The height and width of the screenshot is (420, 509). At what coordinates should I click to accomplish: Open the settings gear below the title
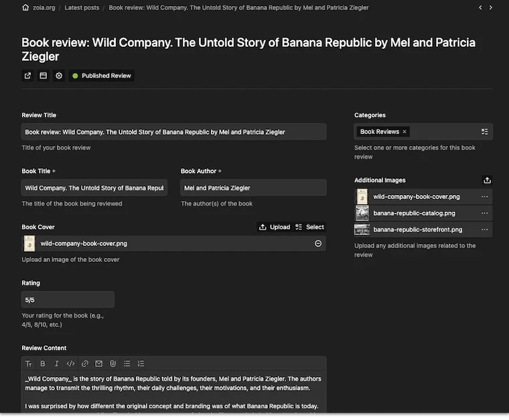click(59, 76)
